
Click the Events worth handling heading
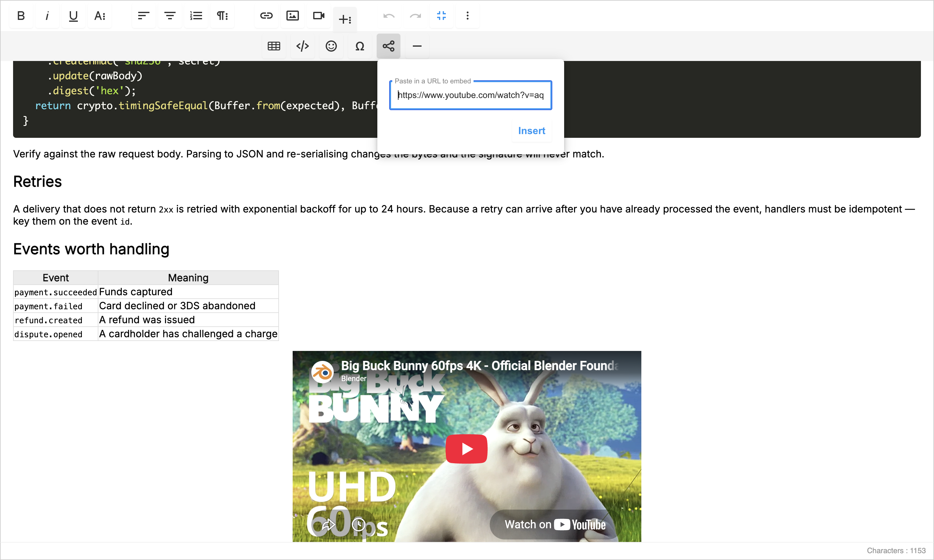tap(91, 249)
